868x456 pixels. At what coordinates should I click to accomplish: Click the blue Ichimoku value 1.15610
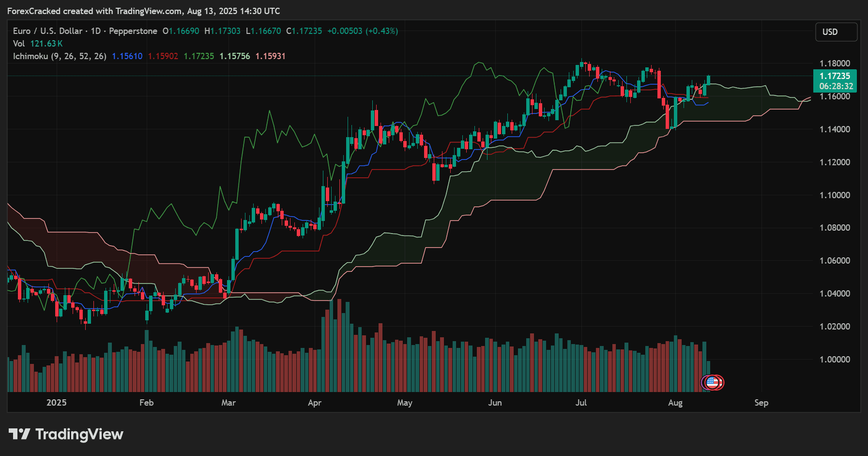126,56
